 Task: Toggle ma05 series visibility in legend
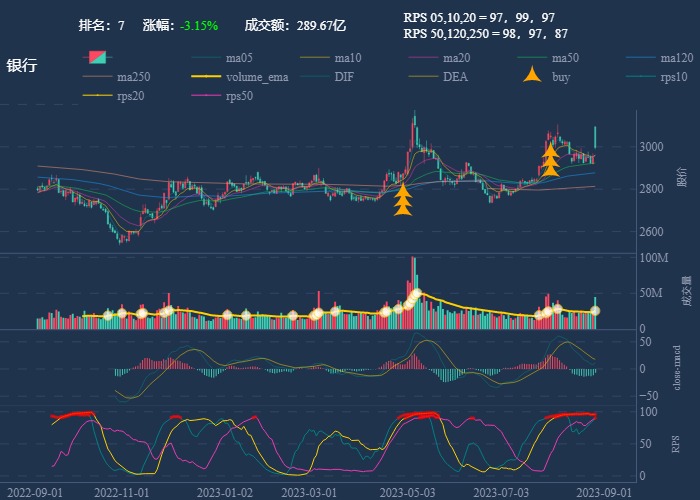pos(208,58)
